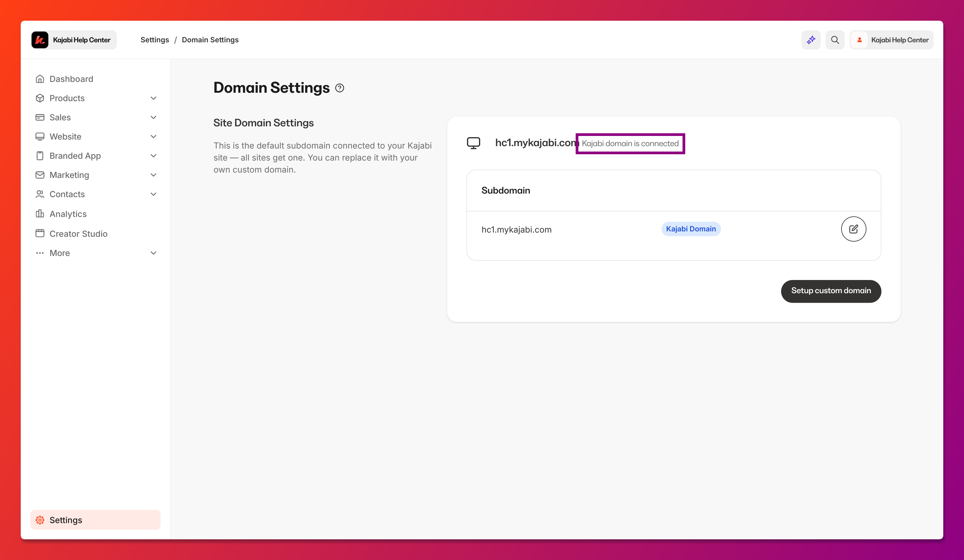Open search with the magnifier icon
The height and width of the screenshot is (560, 964).
pyautogui.click(x=835, y=40)
